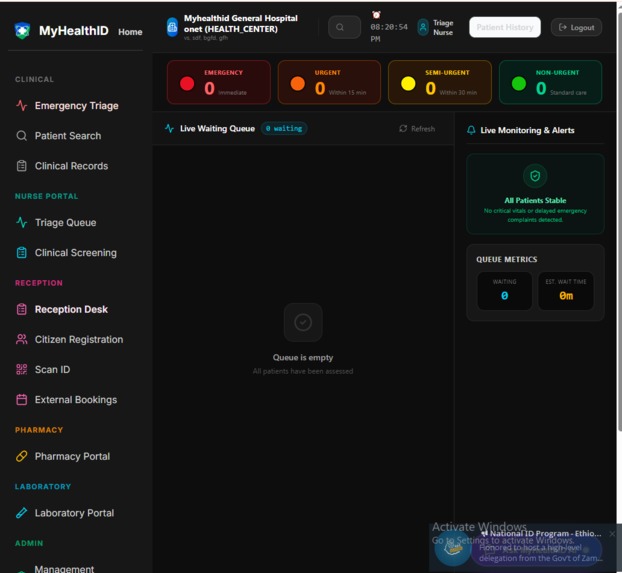Click the red Emergency status dot
The height and width of the screenshot is (573, 622).
coord(187,84)
